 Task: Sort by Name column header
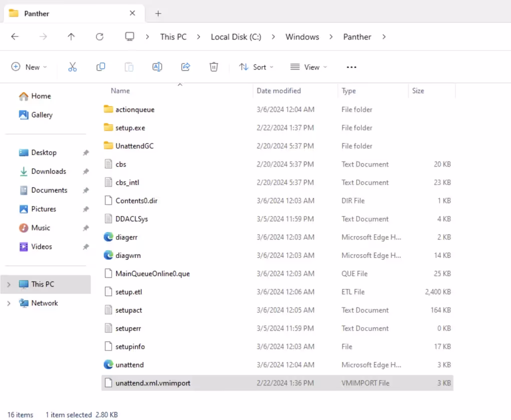pyautogui.click(x=120, y=91)
